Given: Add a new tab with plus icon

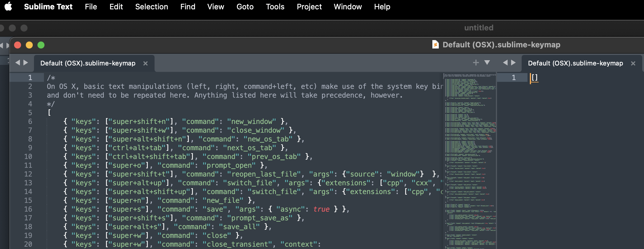Looking at the screenshot, I should 476,63.
